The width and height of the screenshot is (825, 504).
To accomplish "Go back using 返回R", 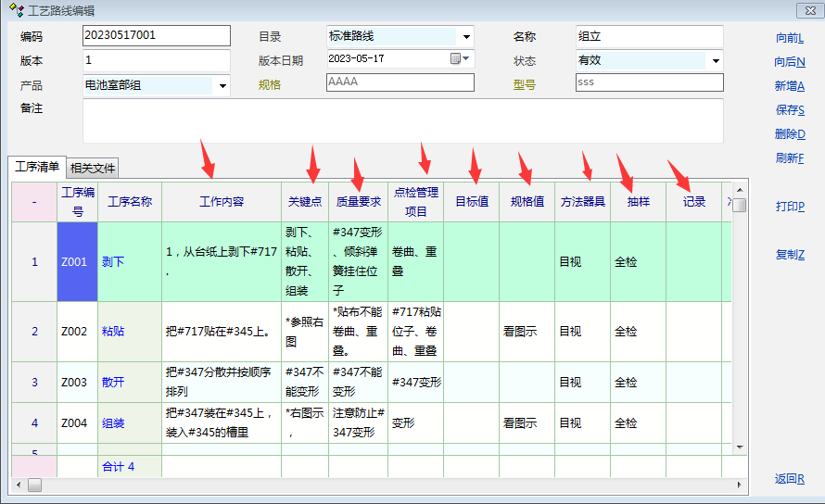I will [789, 479].
